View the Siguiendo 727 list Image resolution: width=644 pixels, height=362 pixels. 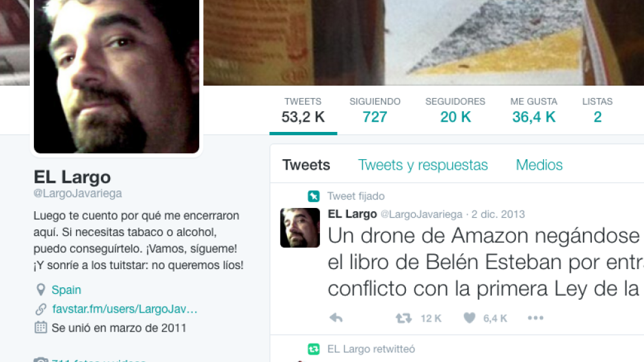tap(375, 111)
